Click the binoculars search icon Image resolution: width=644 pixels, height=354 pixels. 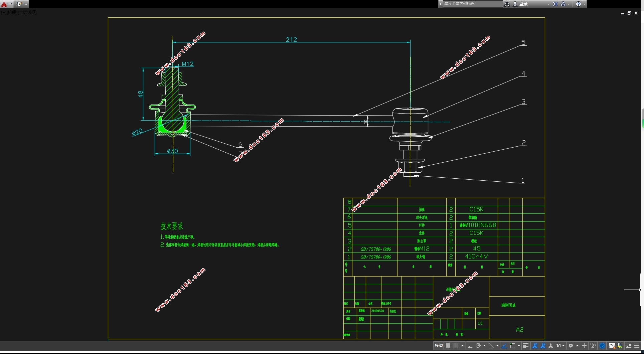tap(507, 4)
